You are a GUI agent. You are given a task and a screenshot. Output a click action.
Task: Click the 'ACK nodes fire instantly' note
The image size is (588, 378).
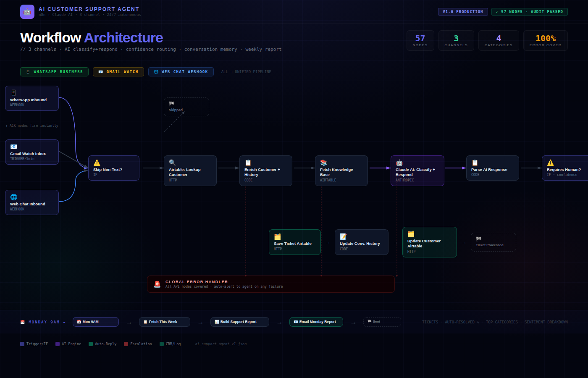click(x=32, y=126)
